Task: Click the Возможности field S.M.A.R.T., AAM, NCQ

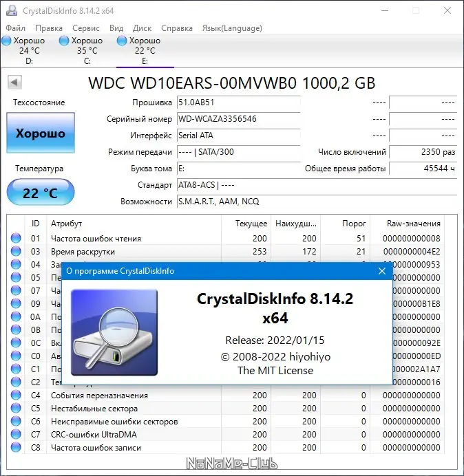Action: pos(317,202)
